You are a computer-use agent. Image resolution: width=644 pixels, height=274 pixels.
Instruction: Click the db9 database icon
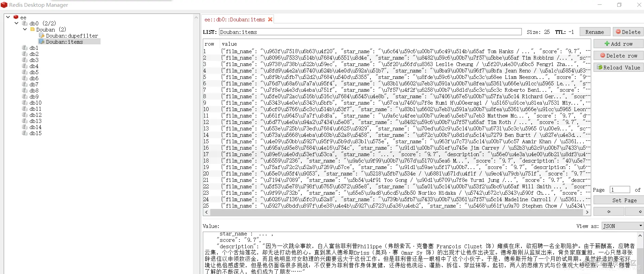tap(25, 97)
